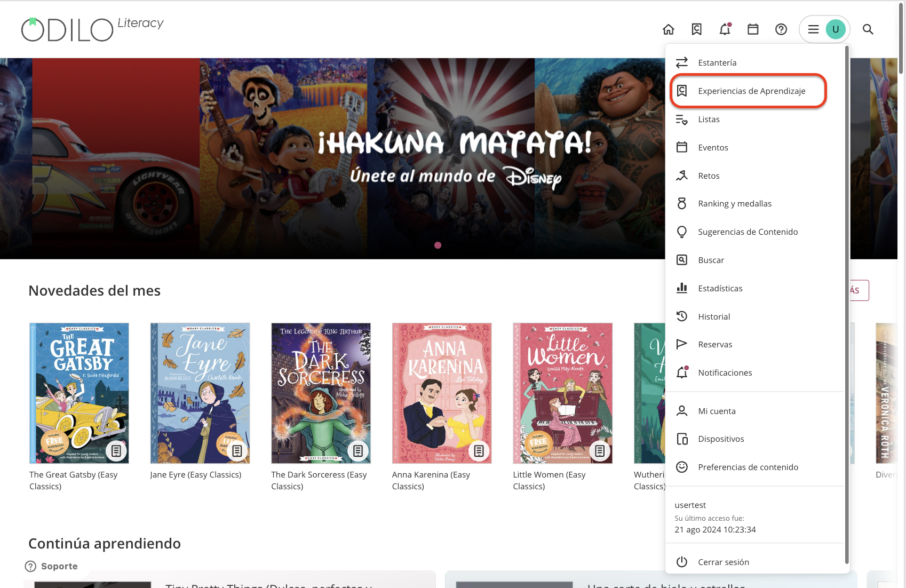Click the Preferencias smiley icon

[x=682, y=467]
